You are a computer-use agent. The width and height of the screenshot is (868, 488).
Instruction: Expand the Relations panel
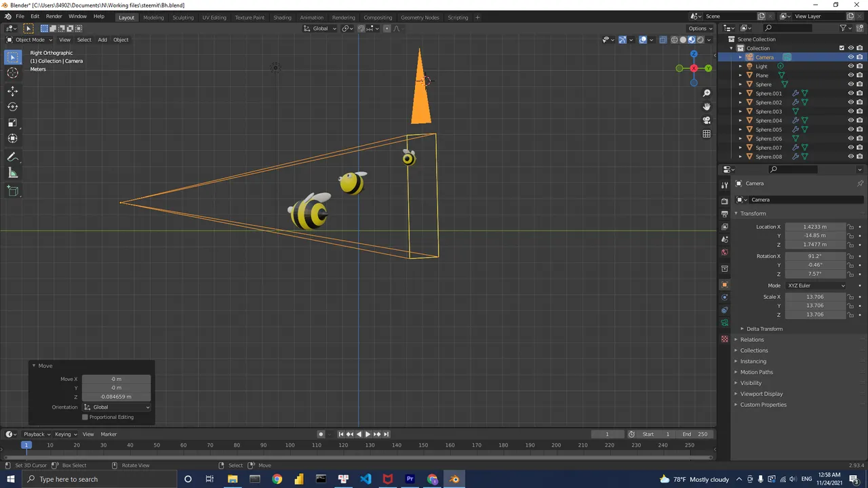751,340
